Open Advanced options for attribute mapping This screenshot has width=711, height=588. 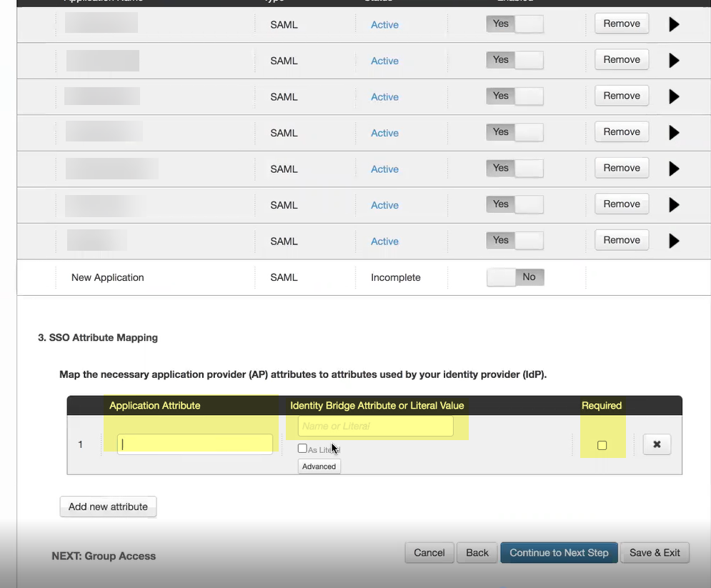319,467
